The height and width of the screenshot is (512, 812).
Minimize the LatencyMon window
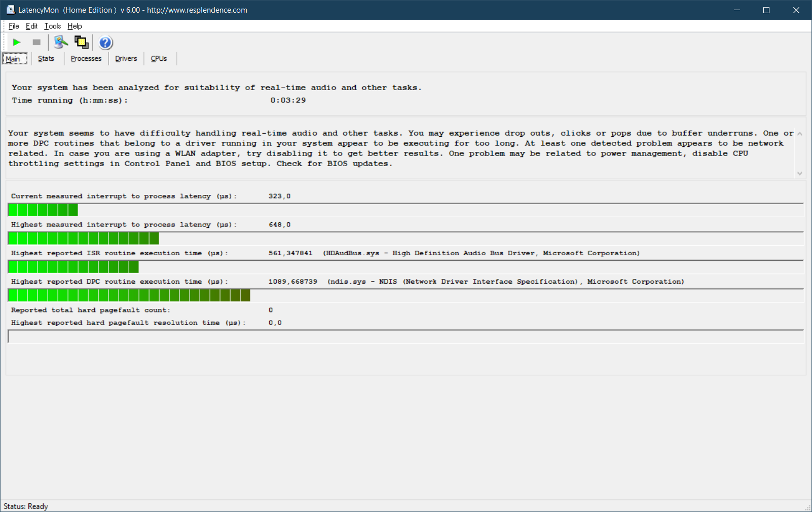click(x=737, y=10)
